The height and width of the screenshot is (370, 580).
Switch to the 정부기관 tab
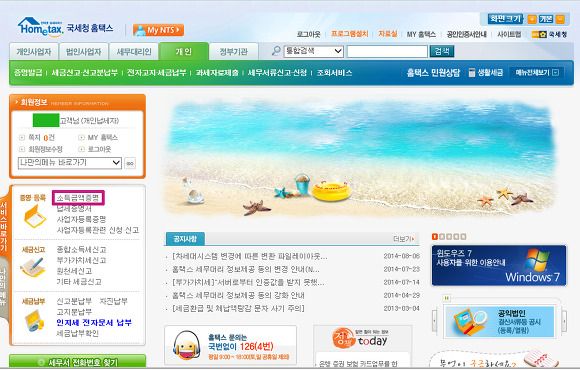(233, 51)
